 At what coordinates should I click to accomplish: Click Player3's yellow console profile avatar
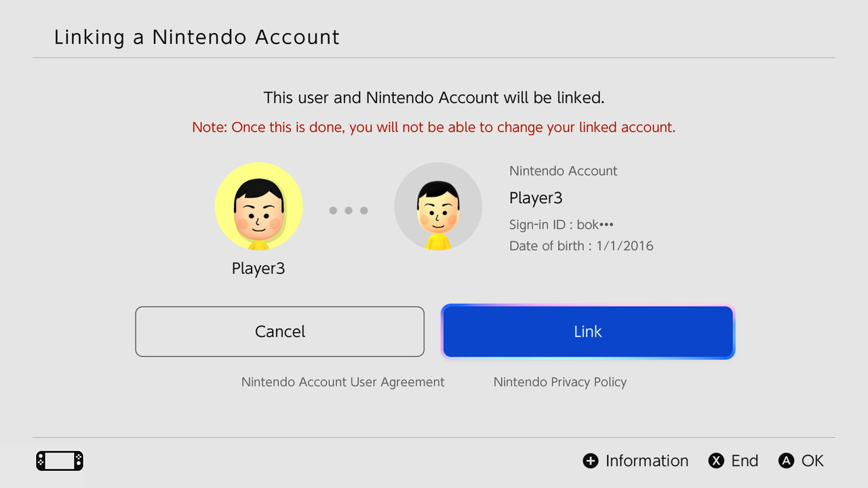click(258, 206)
